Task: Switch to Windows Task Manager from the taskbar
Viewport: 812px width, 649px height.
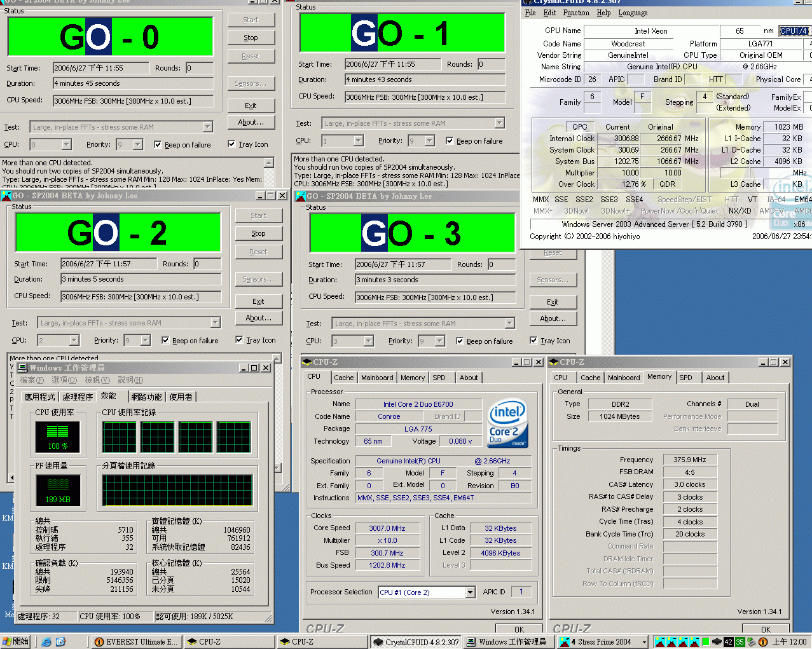Action: (x=508, y=642)
